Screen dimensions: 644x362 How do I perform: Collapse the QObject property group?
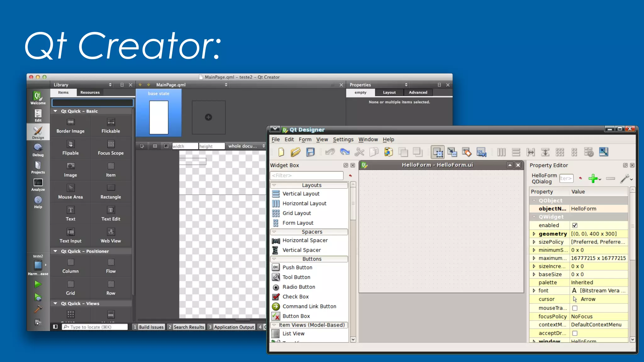point(534,200)
